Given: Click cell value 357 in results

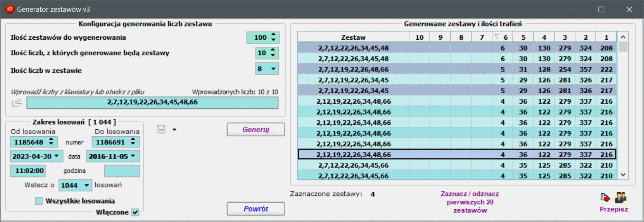Looking at the screenshot, I should tap(586, 69).
